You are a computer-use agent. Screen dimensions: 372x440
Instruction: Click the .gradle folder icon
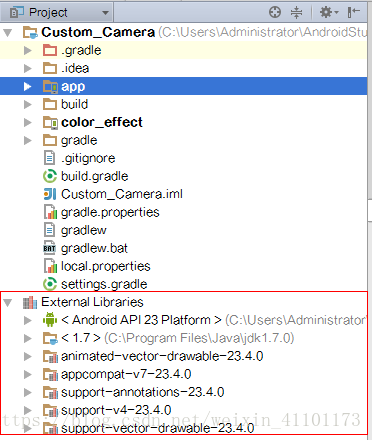(50, 50)
